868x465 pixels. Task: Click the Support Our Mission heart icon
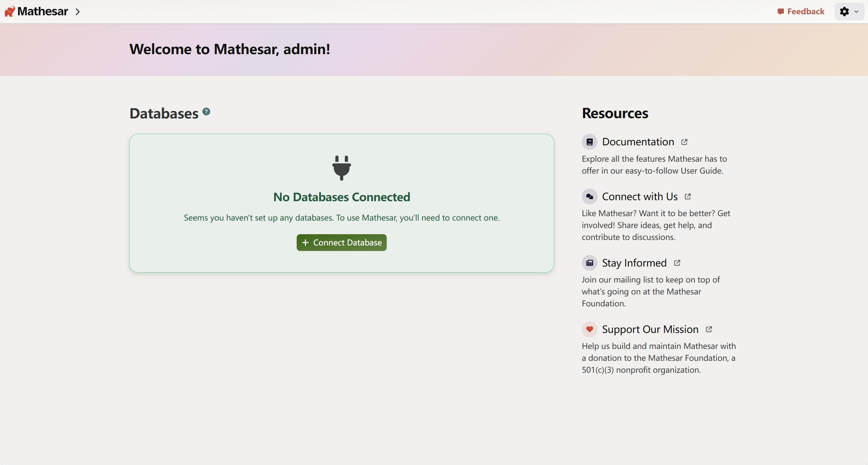point(589,330)
